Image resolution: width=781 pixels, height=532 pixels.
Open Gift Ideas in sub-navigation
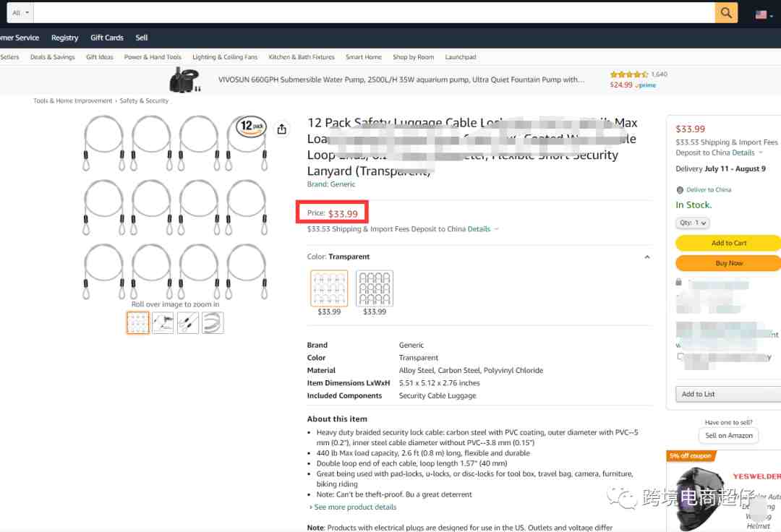coord(100,57)
